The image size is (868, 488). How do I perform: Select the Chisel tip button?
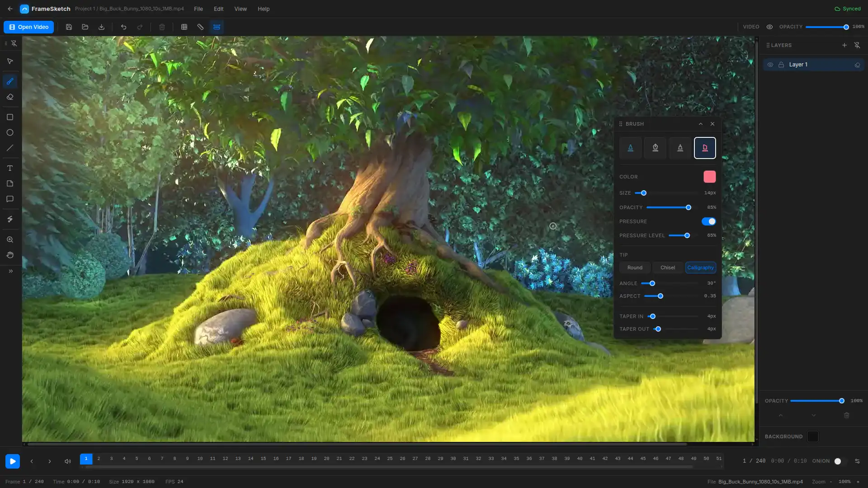(668, 267)
